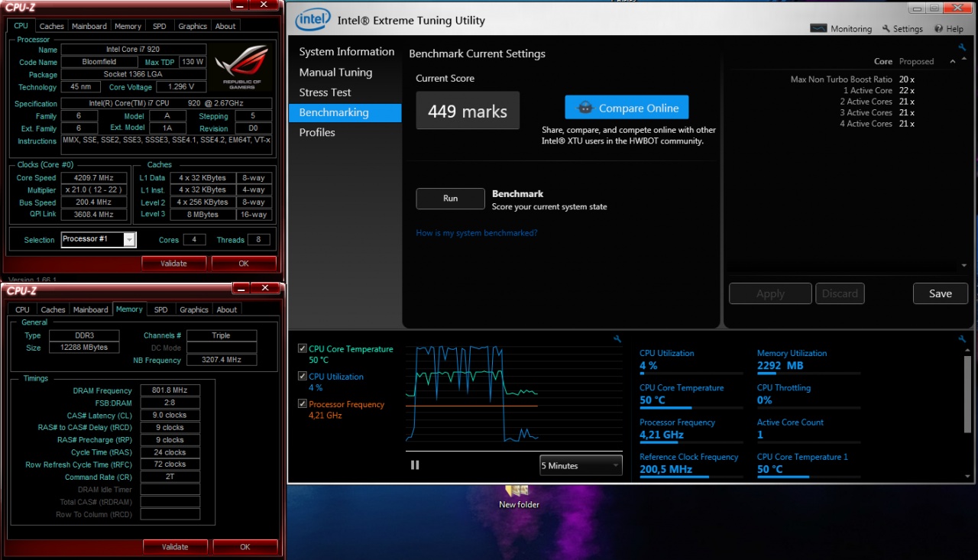Open the SPD tab in top CPU-Z window
This screenshot has width=978, height=560.
159,26
